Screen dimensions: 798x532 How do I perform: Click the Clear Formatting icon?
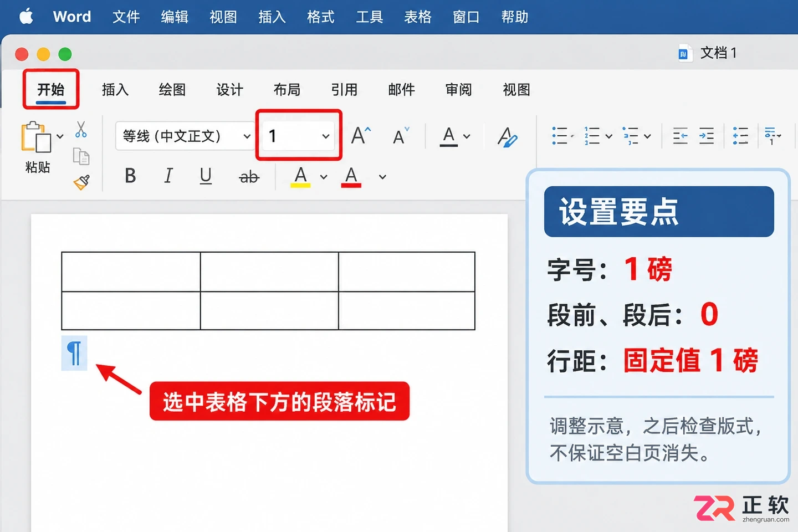[507, 137]
